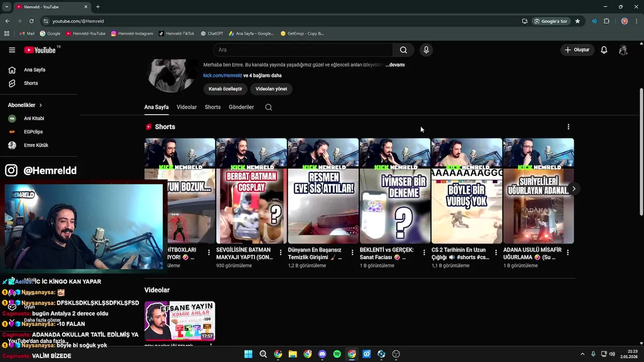Open Chrome three-dot menu
Viewport: 644px width, 362px height.
(637, 21)
